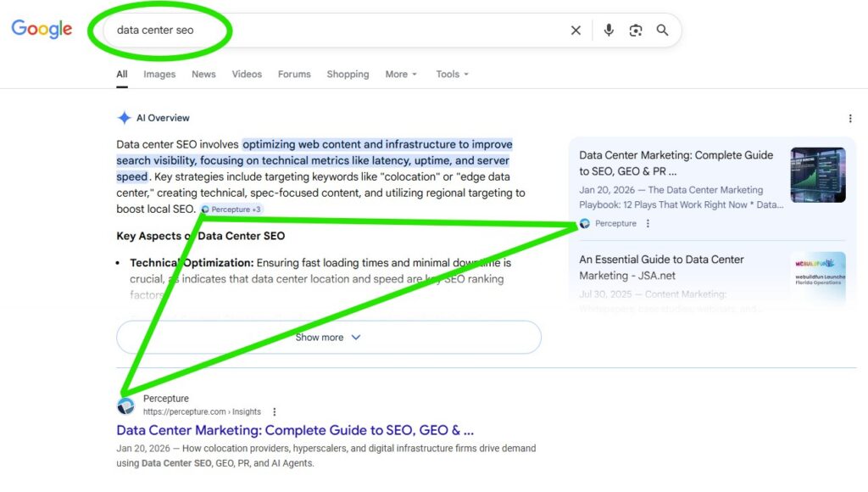Click Percepture site name in organic result

pos(166,399)
